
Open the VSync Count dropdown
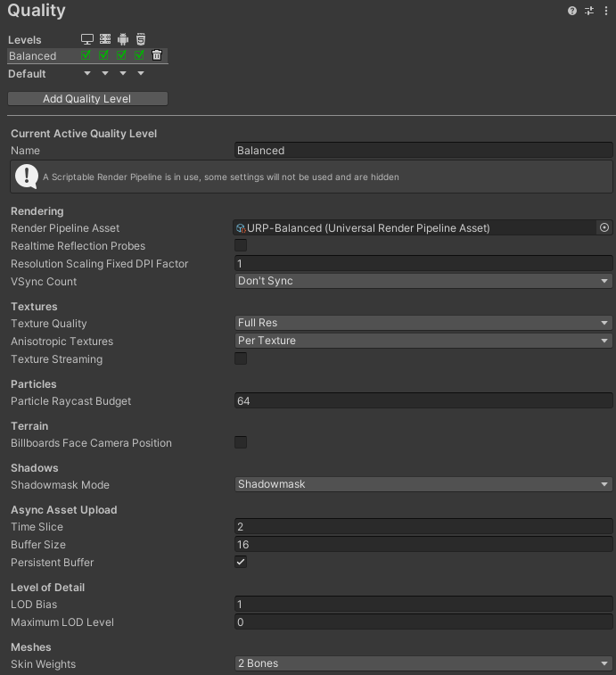pyautogui.click(x=423, y=281)
